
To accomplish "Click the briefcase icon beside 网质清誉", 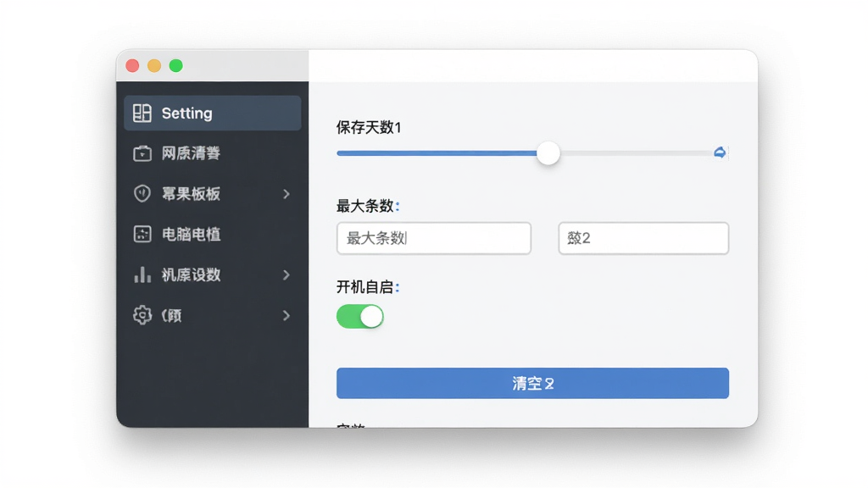I will [x=142, y=153].
